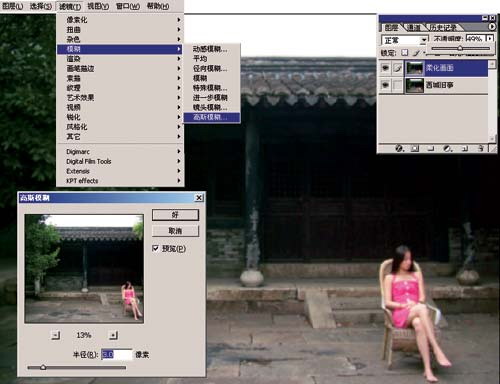500x384 pixels.
Task: Click the Gaussian blur radius slider handle
Action: pos(43,367)
